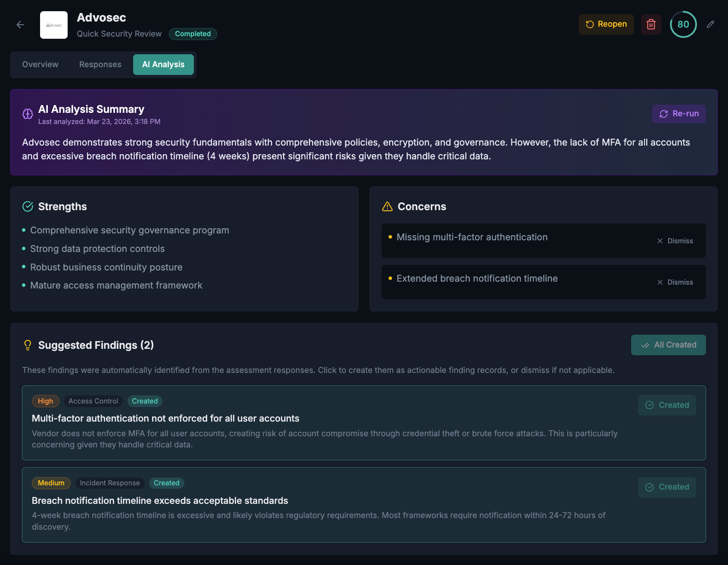Click the warning triangle in Concerns panel
Screen dimensions: 728x565
387,206
